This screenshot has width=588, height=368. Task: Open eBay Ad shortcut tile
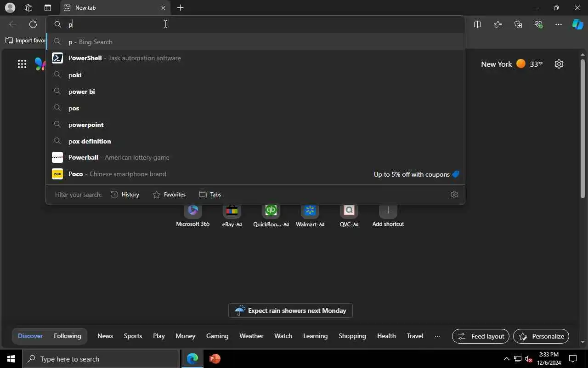pos(232,216)
